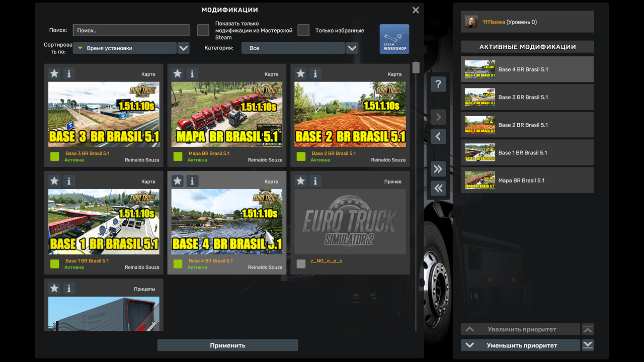Screen dimensions: 644x362
Task: Favorite the Base 2 BR Brasil 5.1 card
Action: tap(301, 73)
